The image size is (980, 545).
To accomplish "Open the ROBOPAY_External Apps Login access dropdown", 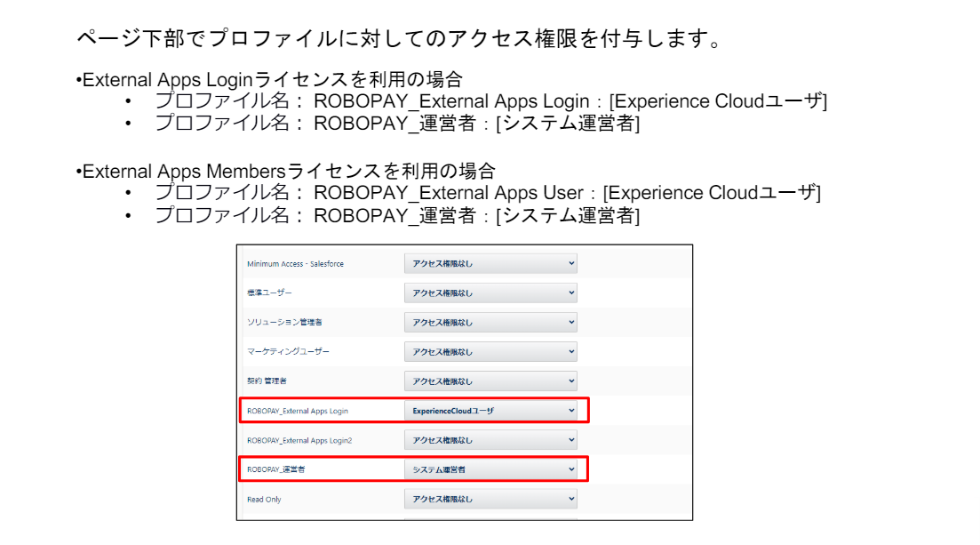I will (490, 411).
